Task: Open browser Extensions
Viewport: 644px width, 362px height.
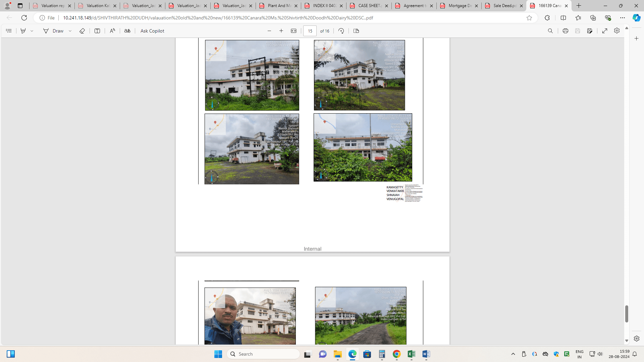Action: [x=547, y=18]
